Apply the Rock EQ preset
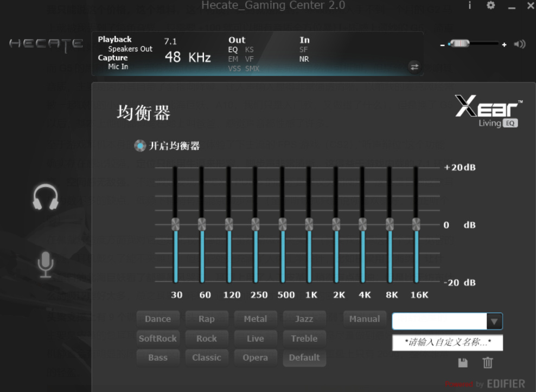Screen dimensions: 536x392 pos(207,338)
